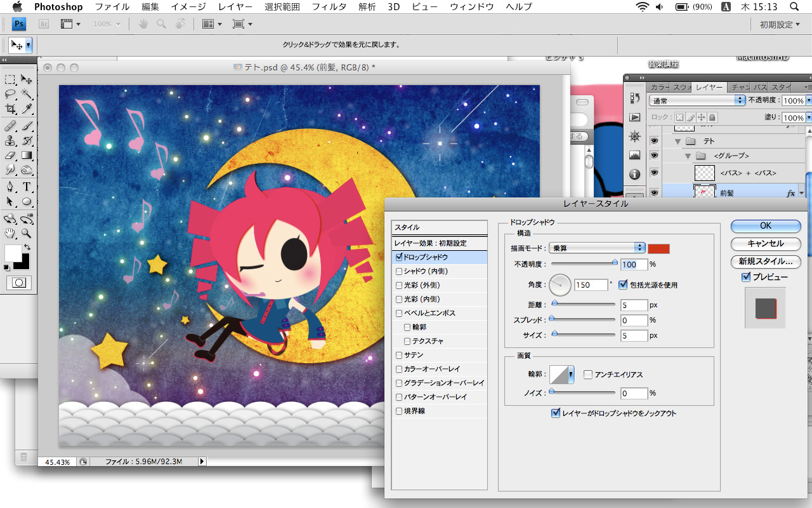Viewport: 812px width, 508px height.
Task: Open the Actions panel play icon
Action: click(x=634, y=117)
